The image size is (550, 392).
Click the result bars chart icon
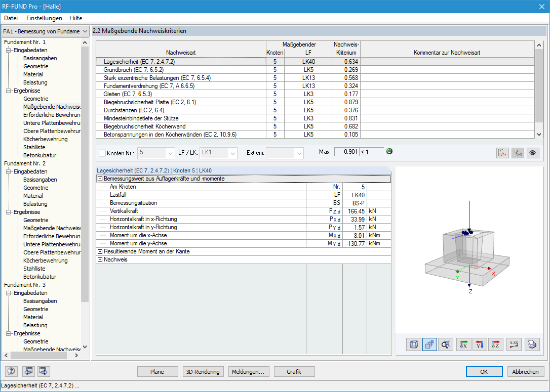[502, 153]
